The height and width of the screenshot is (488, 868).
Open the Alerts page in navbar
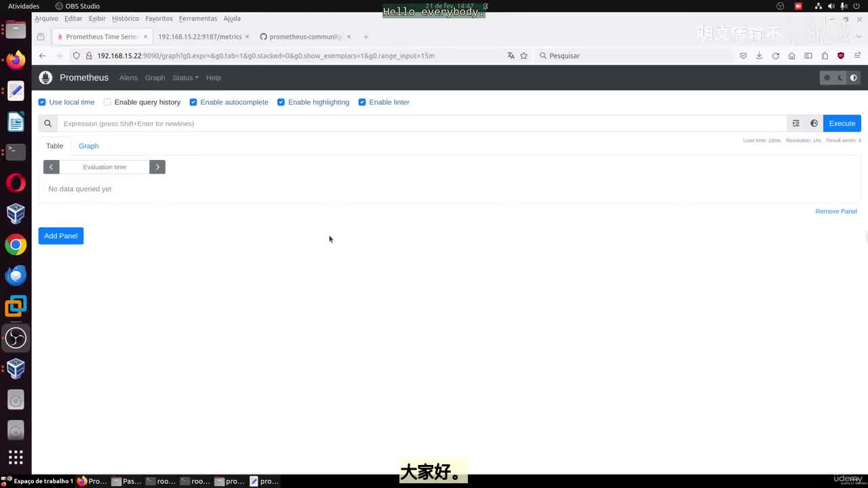128,78
